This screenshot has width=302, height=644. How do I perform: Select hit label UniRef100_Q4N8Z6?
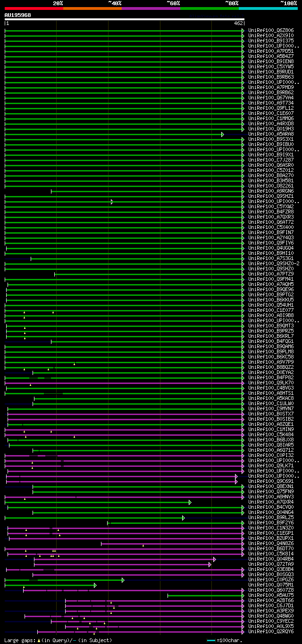pyautogui.click(x=271, y=543)
